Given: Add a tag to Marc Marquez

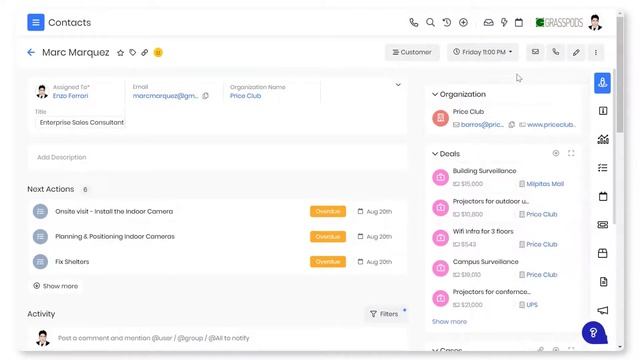Looking at the screenshot, I should coord(133,52).
